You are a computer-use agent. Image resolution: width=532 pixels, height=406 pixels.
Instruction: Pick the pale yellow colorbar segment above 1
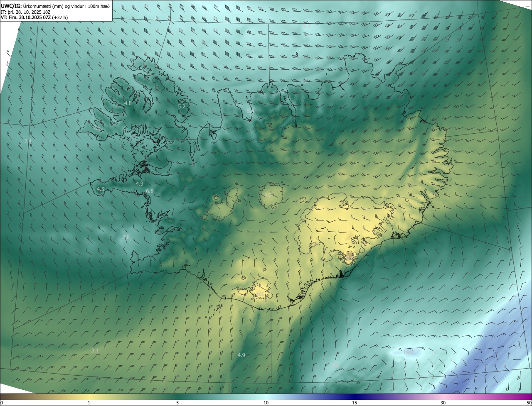point(89,396)
